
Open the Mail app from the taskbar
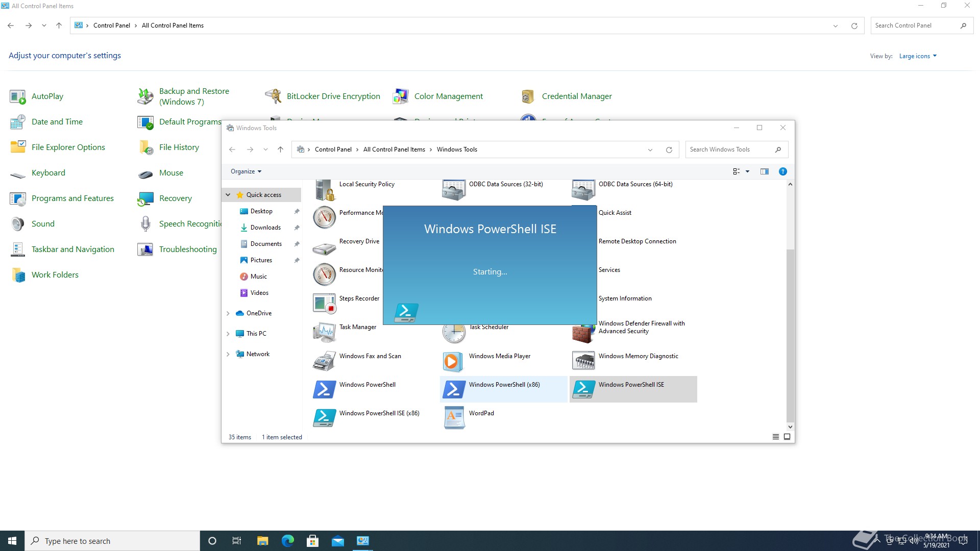tap(337, 541)
